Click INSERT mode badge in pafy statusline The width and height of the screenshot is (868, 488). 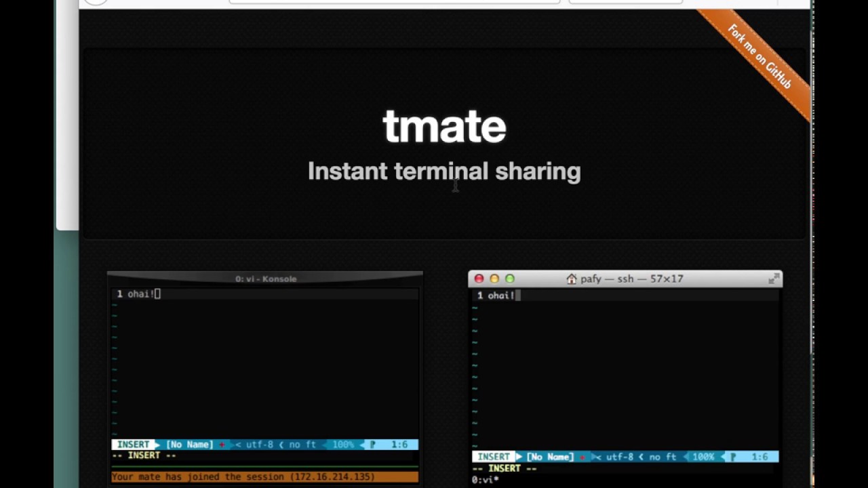[x=493, y=457]
